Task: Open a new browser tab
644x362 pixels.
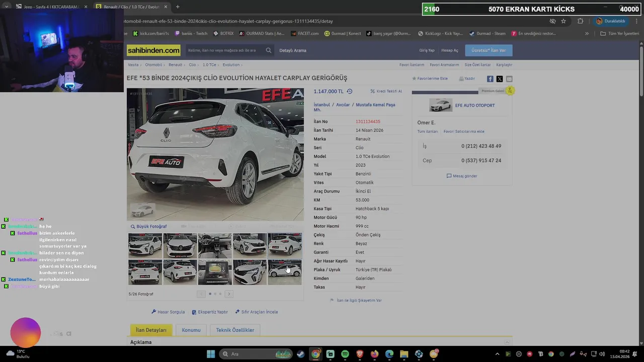Action: 178,7
